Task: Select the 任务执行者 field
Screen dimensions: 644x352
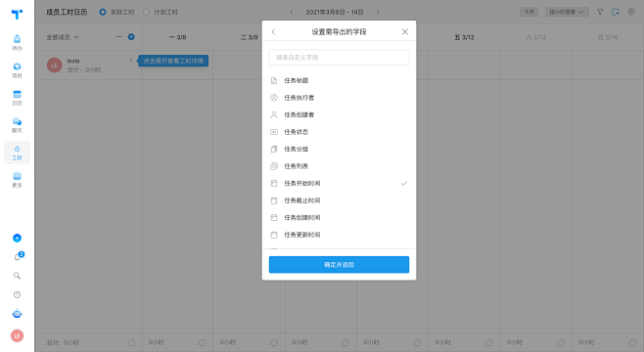Action: point(339,98)
